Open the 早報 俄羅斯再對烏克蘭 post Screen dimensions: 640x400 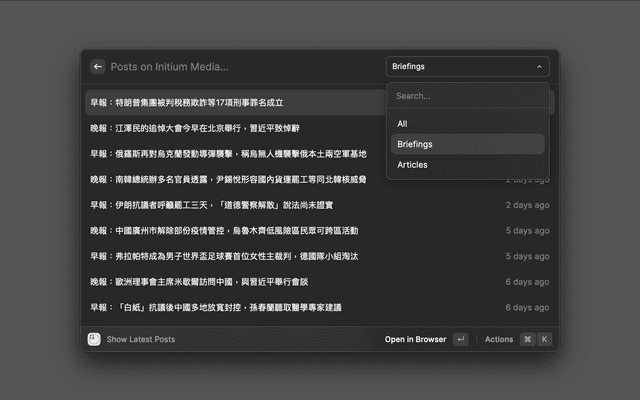tap(228, 154)
